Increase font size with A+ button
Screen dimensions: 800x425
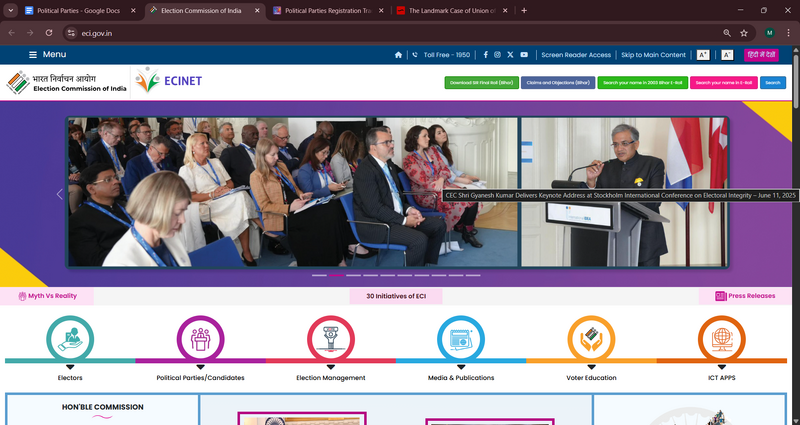pos(703,55)
